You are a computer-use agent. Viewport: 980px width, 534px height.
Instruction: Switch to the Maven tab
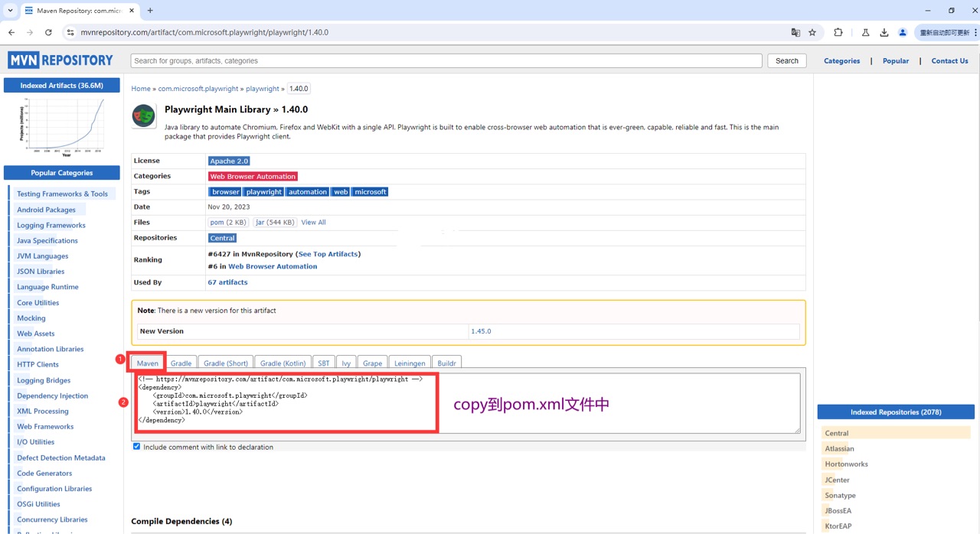point(148,363)
